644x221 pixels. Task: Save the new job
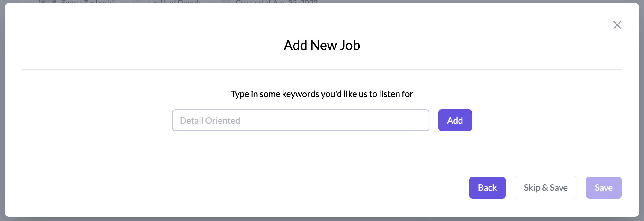click(x=604, y=188)
